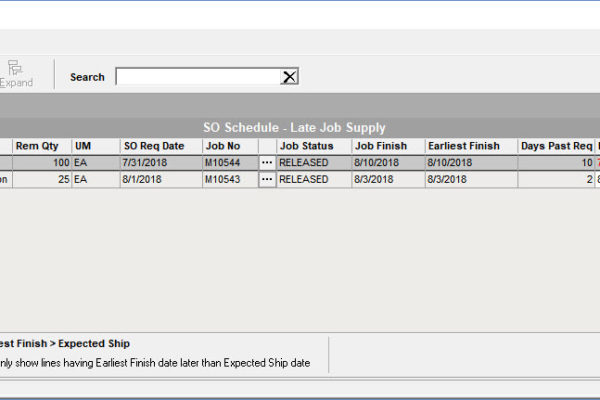Click Job Finish 8/10/2018 cell
600x400 pixels.
[x=388, y=163]
